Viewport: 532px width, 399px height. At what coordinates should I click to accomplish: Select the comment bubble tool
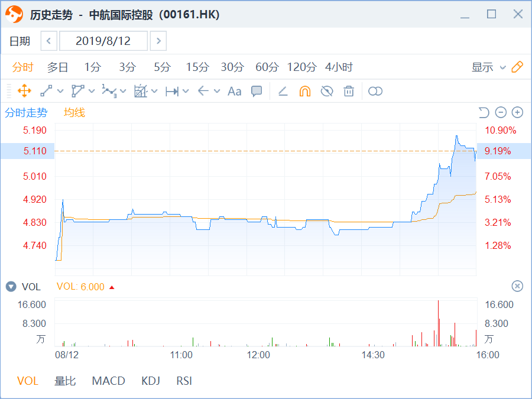click(257, 91)
